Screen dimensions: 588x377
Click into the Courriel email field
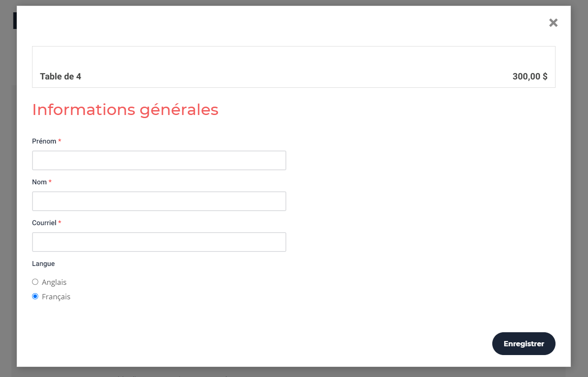click(159, 242)
